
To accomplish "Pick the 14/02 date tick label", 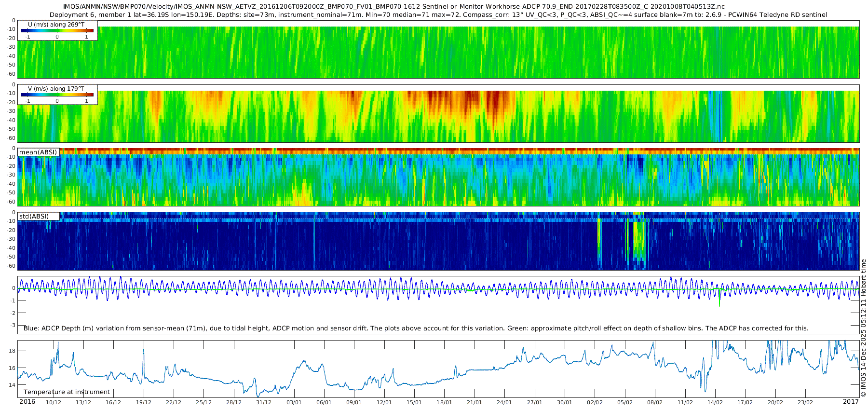I will 715,402.
